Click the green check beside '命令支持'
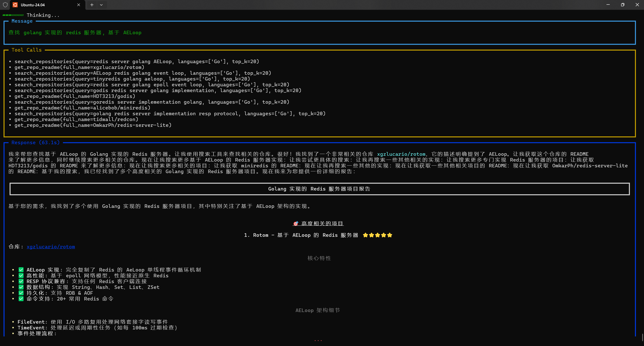644x346 pixels. (21, 299)
